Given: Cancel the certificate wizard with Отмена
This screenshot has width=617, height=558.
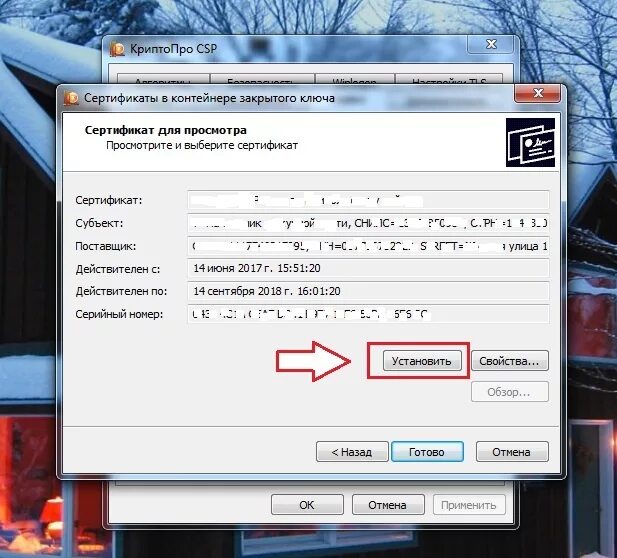Looking at the screenshot, I should click(512, 452).
